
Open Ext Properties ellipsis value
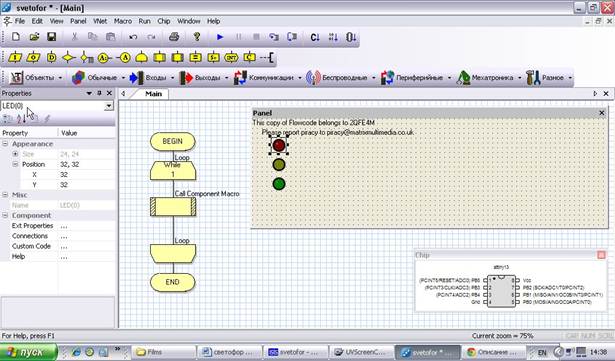[x=64, y=226]
